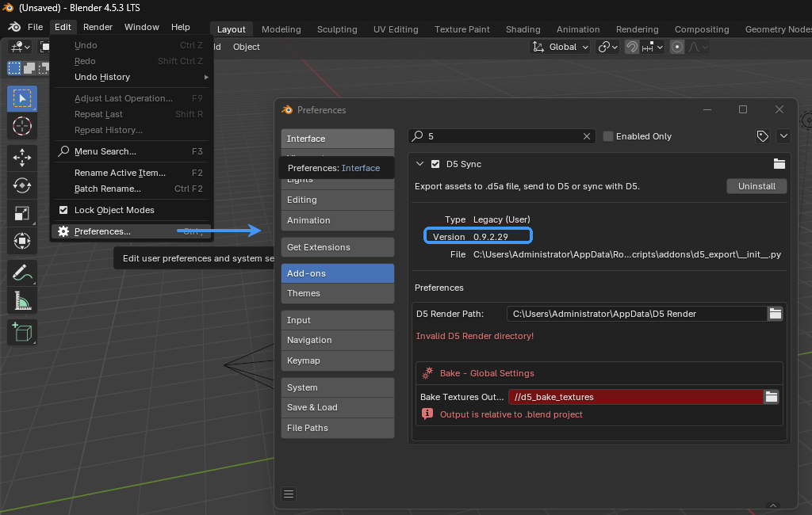Click the Add Cube tool
The width and height of the screenshot is (812, 515).
coord(21,331)
